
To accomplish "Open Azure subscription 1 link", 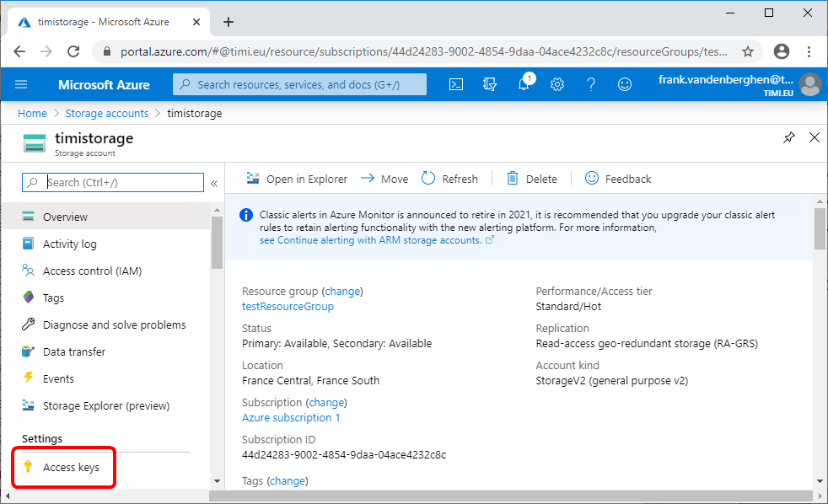I will pos(291,418).
